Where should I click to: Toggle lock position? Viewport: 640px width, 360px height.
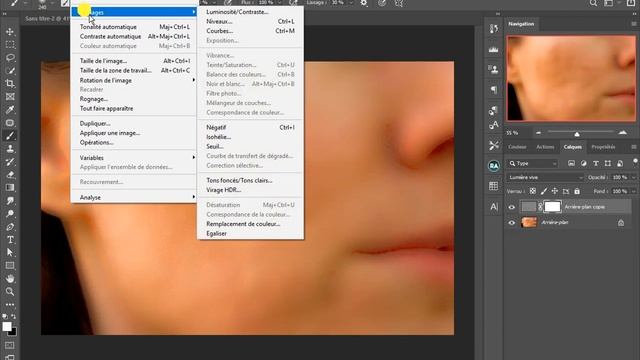(x=555, y=191)
